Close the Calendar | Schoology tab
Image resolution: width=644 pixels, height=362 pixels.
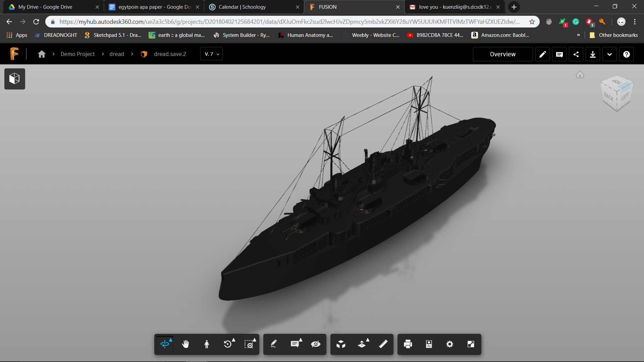298,7
